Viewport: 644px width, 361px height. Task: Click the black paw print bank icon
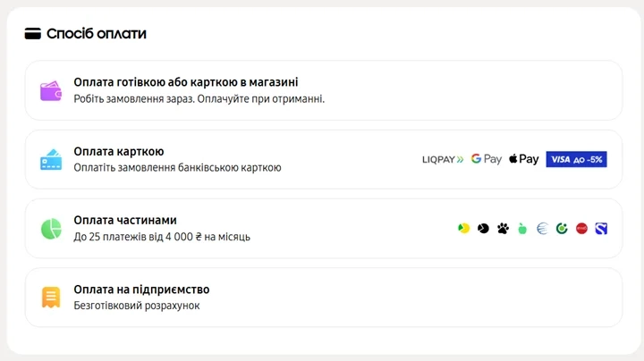[x=503, y=229]
